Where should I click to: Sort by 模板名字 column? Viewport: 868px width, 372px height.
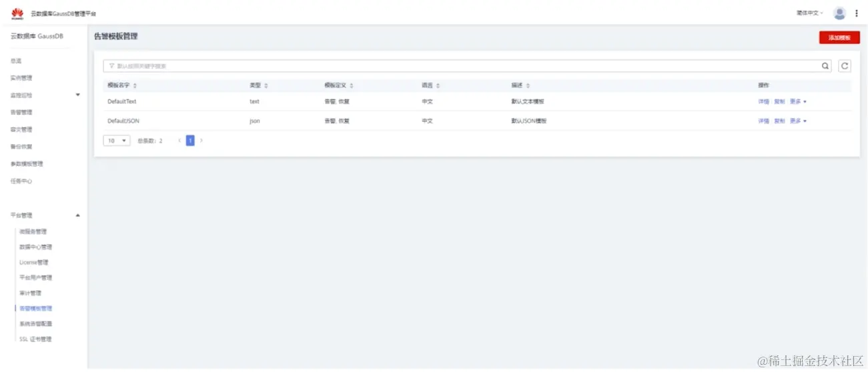pyautogui.click(x=135, y=86)
